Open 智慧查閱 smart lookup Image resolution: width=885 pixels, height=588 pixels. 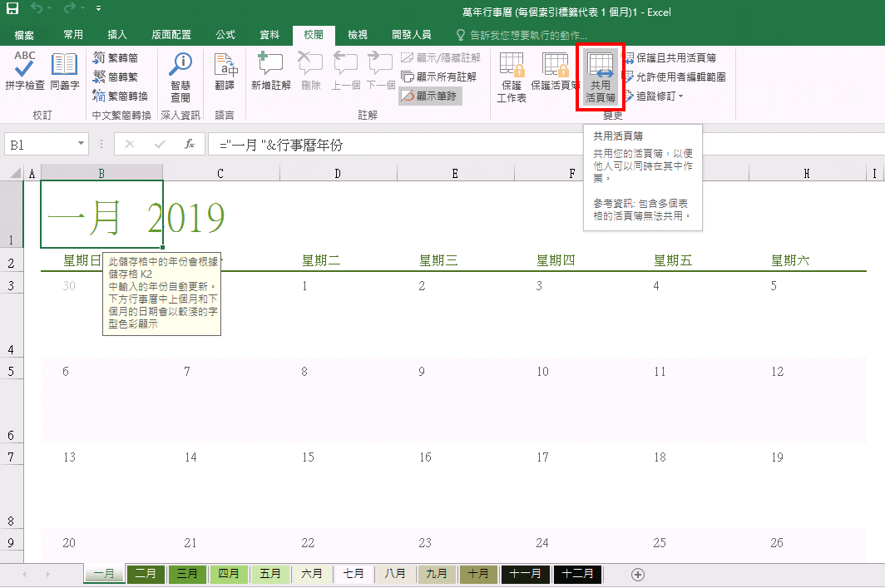click(x=180, y=75)
